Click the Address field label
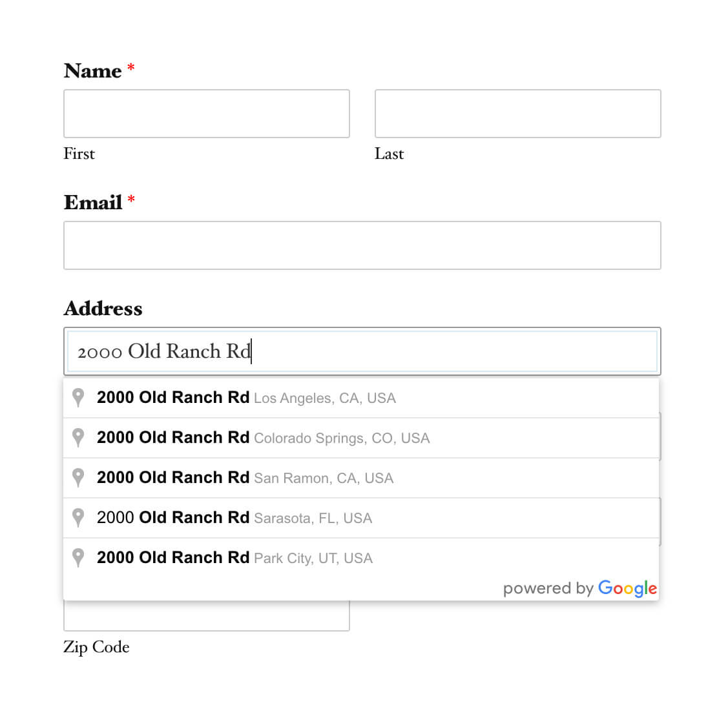The image size is (728, 720). (103, 308)
